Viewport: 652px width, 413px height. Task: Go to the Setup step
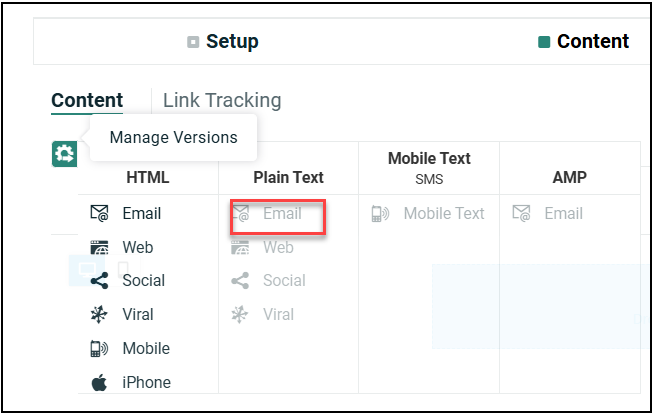click(x=223, y=42)
